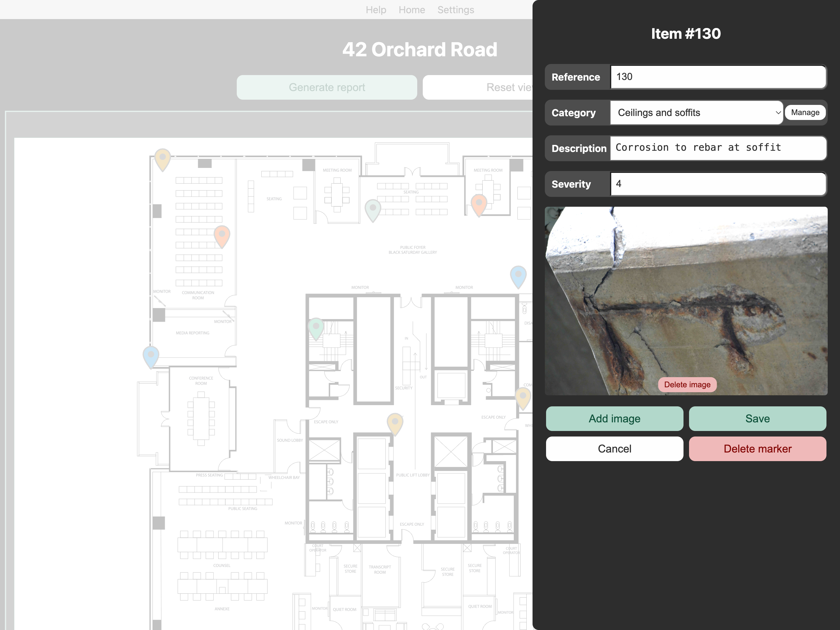840x630 pixels.
Task: Click the Add image button
Action: coord(614,419)
